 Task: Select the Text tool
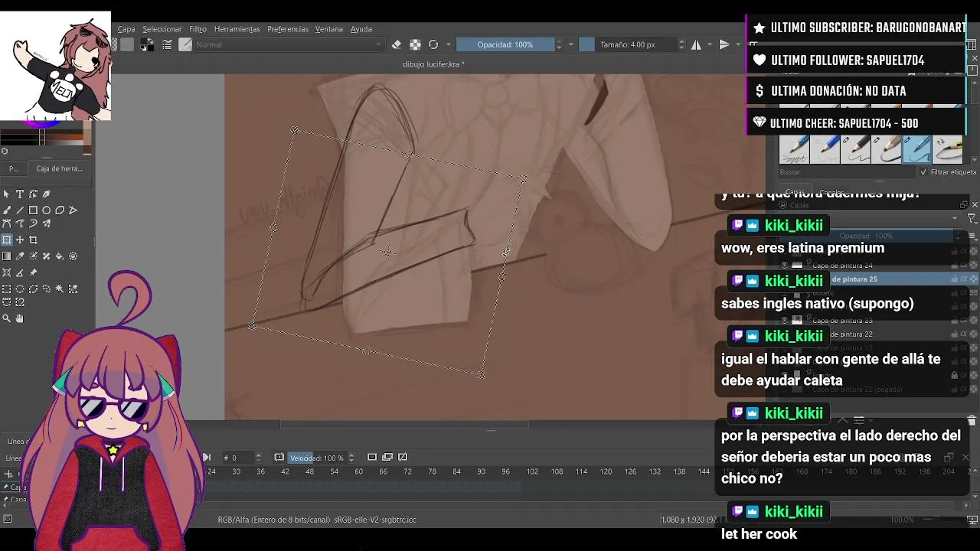20,194
